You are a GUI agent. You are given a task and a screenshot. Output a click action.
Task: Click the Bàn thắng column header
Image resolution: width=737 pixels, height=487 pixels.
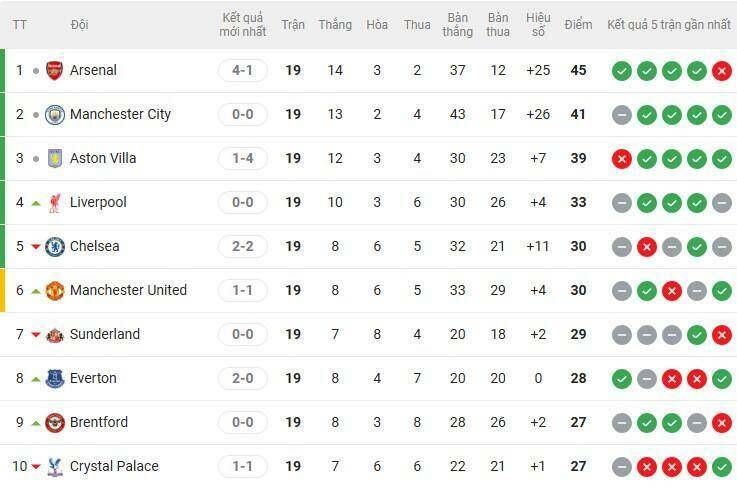458,25
